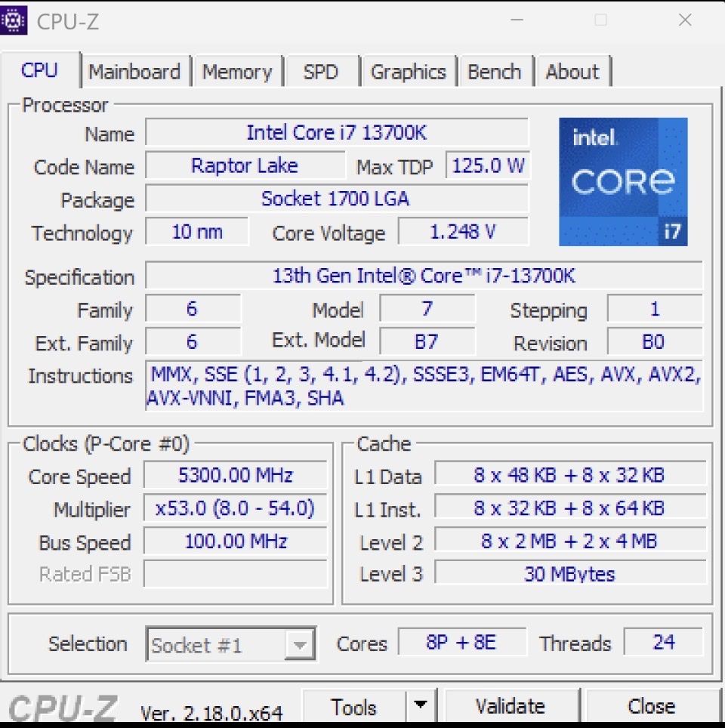This screenshot has width=725, height=728.
Task: Click the Cores field showing 8P + 8E
Action: pyautogui.click(x=461, y=643)
